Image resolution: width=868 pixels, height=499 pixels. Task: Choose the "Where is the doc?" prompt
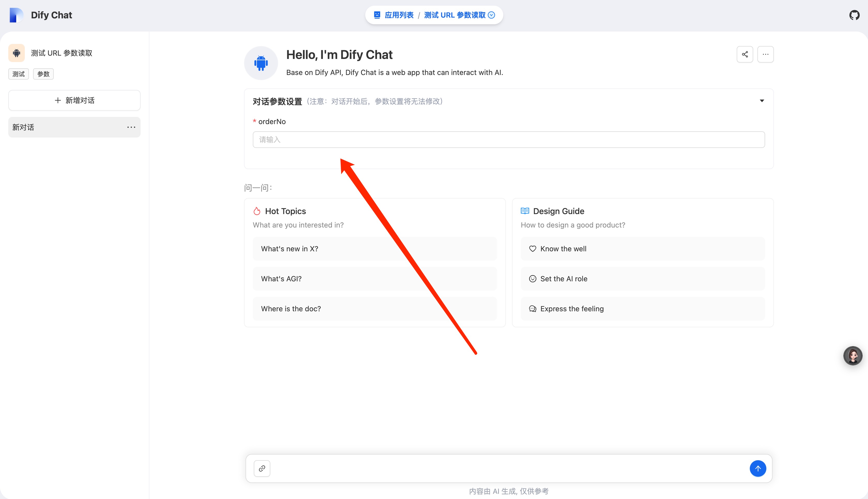(374, 309)
